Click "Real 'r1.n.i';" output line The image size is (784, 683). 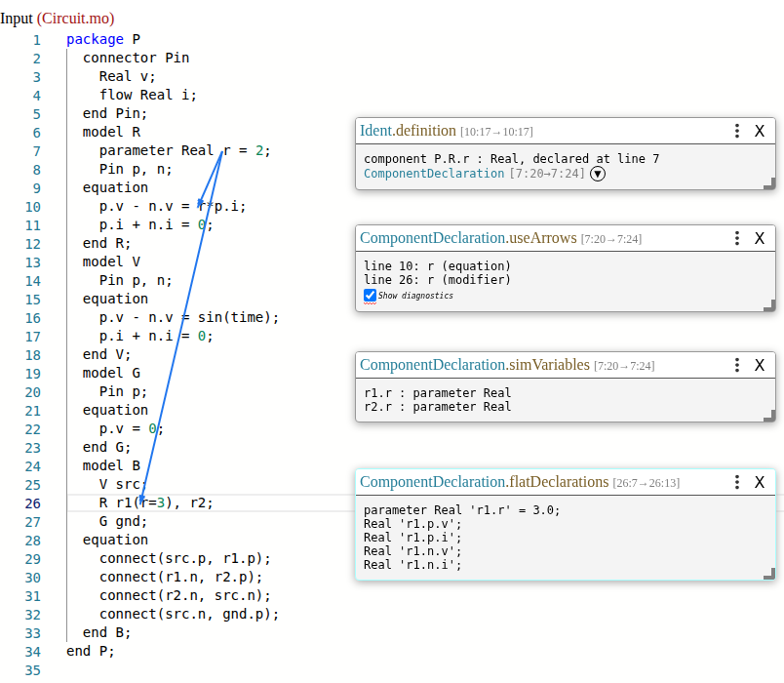(x=412, y=564)
